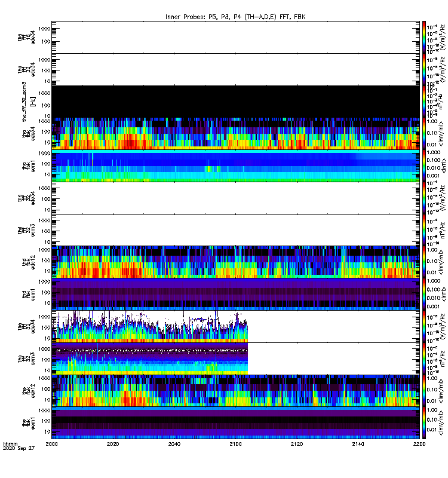
Task: Click the "2100" time axis label
Action: point(235,443)
